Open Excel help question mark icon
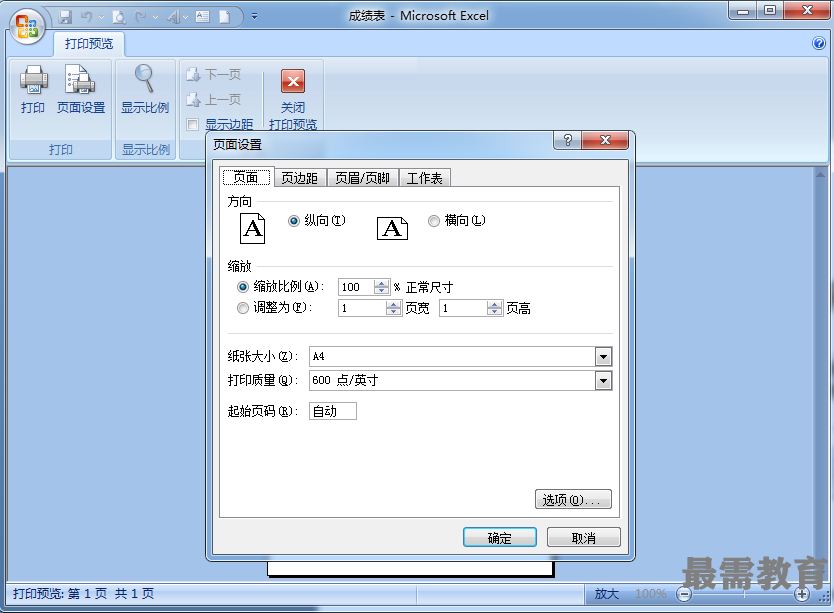This screenshot has height=613, width=834. click(x=819, y=43)
